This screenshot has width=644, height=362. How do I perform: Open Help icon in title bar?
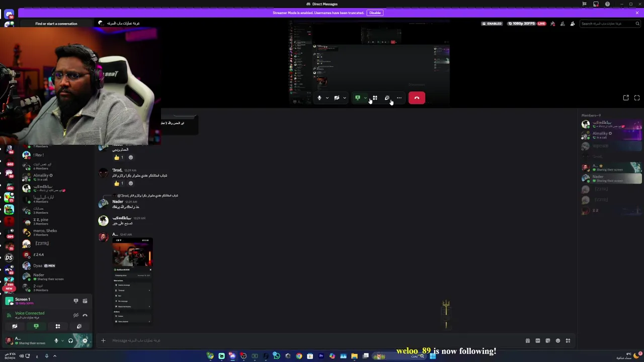[607, 4]
